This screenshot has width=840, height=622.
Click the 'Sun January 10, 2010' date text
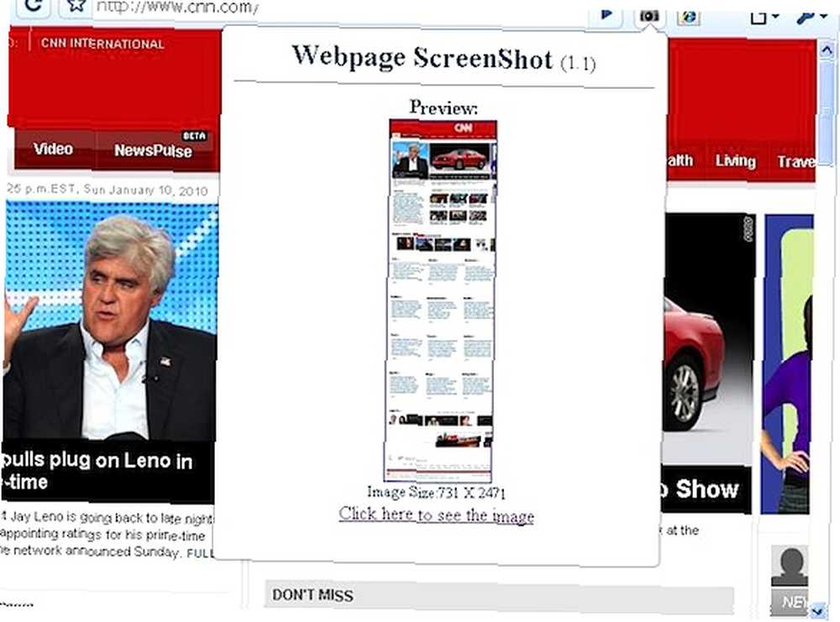pyautogui.click(x=145, y=191)
